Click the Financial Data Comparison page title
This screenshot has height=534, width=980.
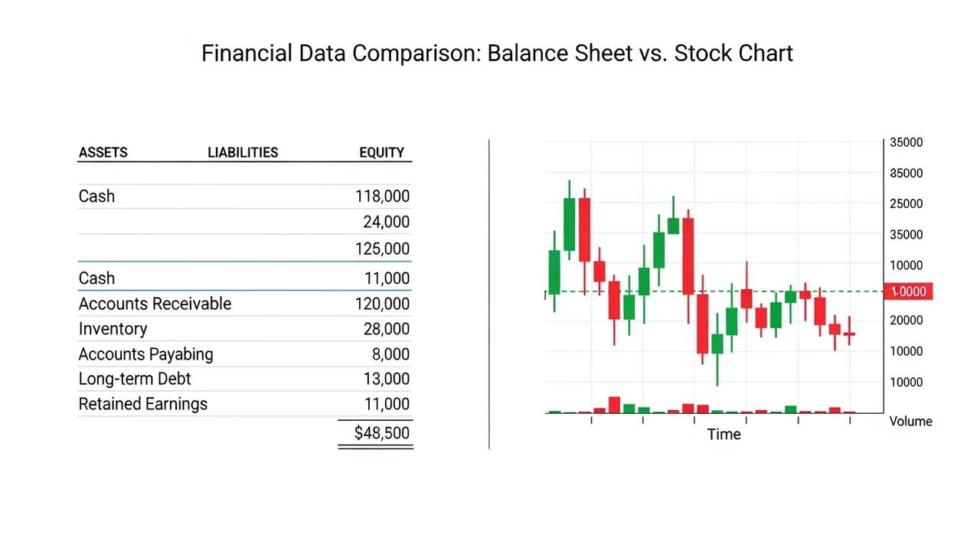(x=497, y=54)
